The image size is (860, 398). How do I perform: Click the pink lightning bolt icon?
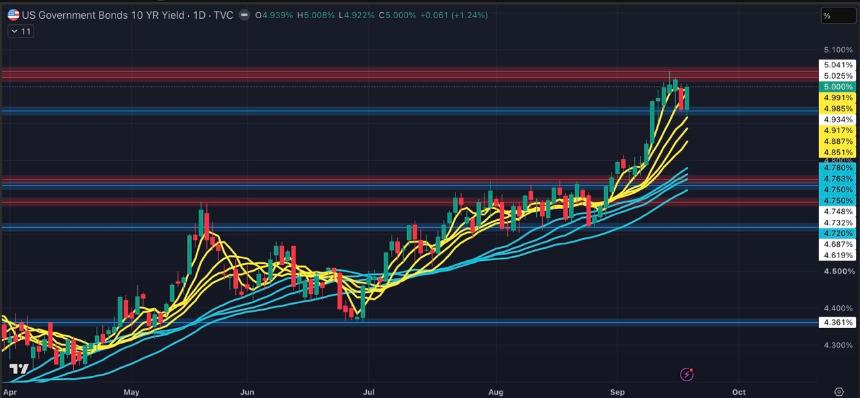pyautogui.click(x=687, y=374)
